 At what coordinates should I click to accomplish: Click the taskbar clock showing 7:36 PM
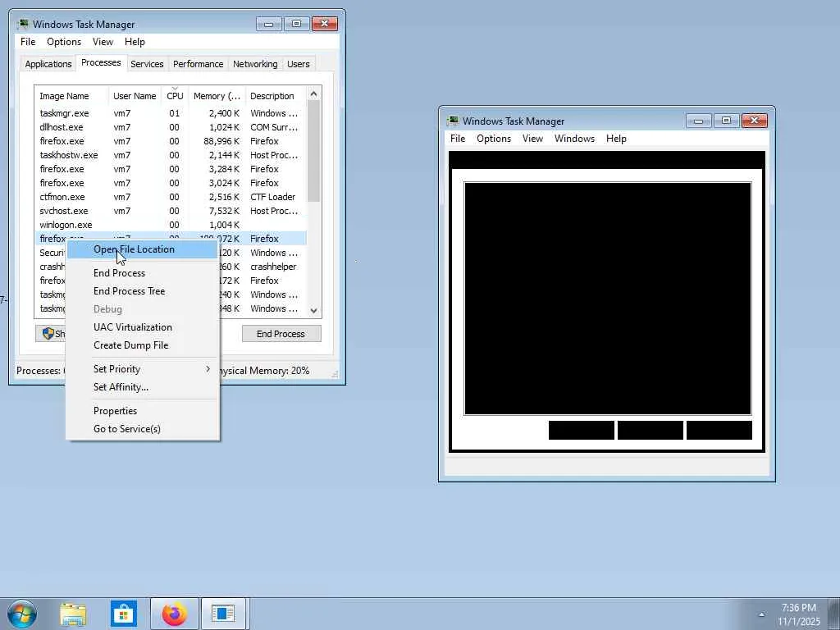point(799,614)
